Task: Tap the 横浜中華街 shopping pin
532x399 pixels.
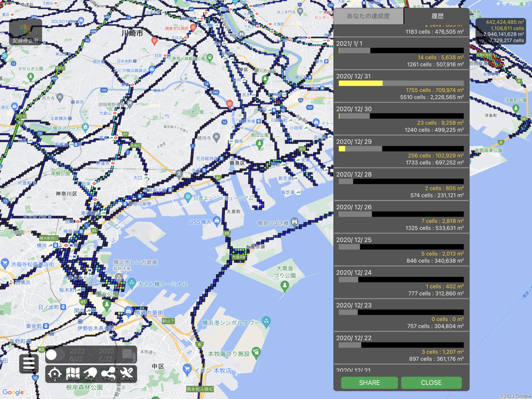Action: tap(128, 311)
